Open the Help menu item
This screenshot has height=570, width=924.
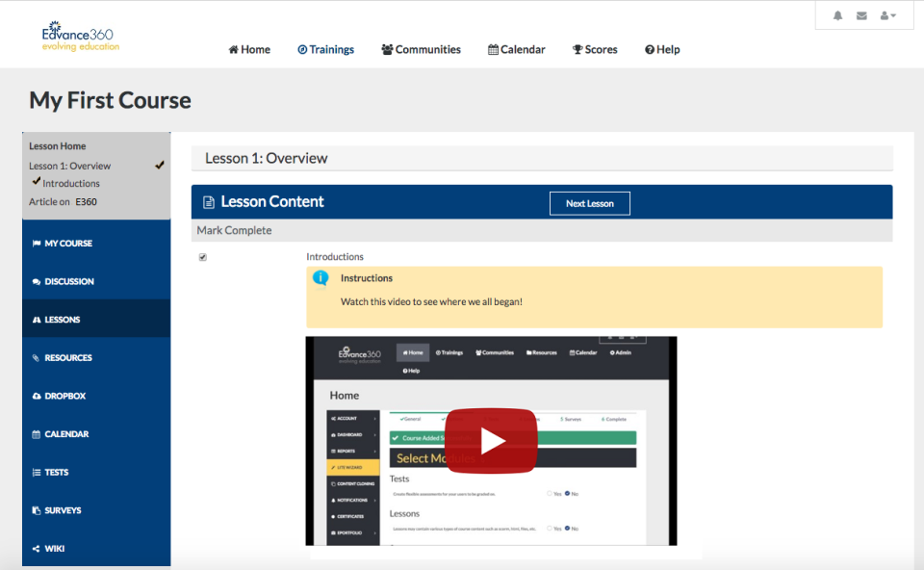pos(662,49)
